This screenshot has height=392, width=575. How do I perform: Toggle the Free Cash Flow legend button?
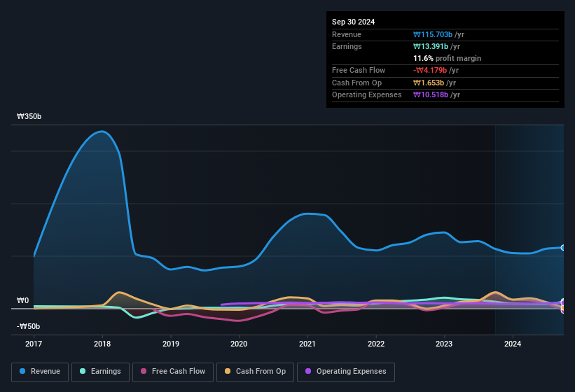pyautogui.click(x=173, y=372)
